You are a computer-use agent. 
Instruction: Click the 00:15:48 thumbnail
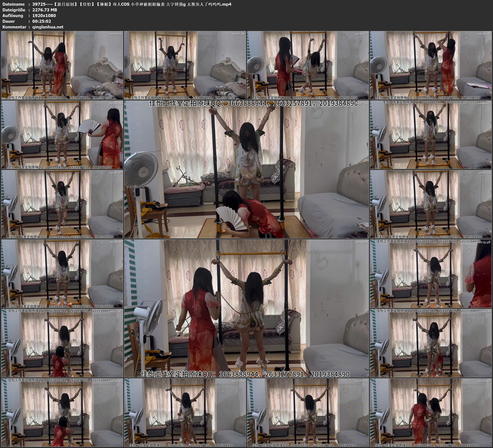(x=431, y=273)
